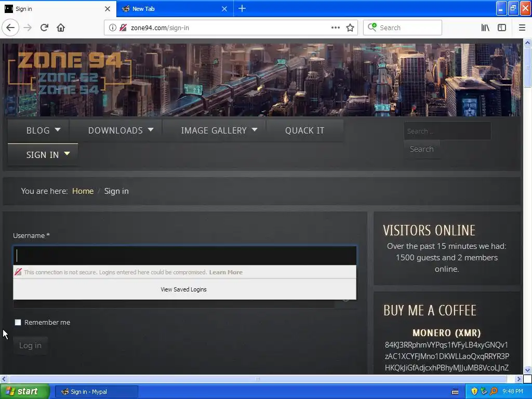Open a new tab with plus button
Viewport: 532px width, 399px height.
(242, 8)
